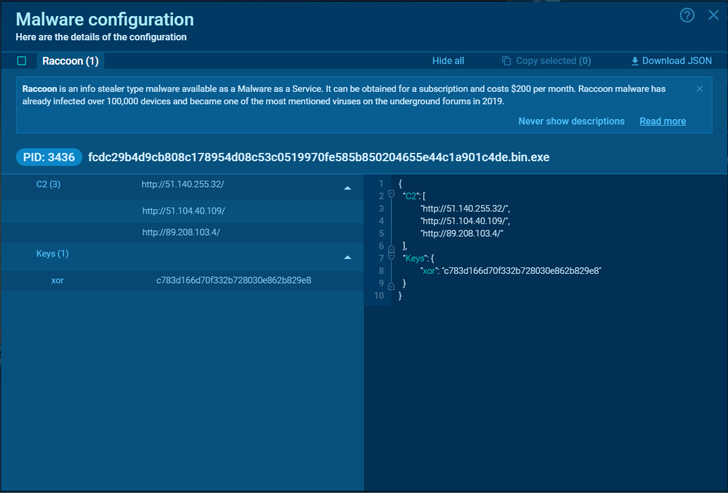Select C2 address http://51.104.40.109/ in list
728x493 pixels.
183,211
